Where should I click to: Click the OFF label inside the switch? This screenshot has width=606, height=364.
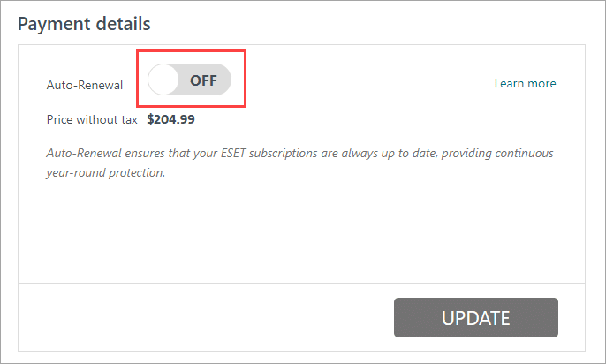(x=203, y=80)
